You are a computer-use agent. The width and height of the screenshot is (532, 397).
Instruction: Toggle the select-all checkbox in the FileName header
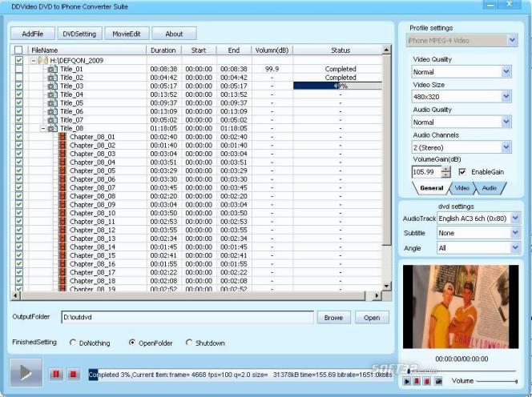point(18,50)
